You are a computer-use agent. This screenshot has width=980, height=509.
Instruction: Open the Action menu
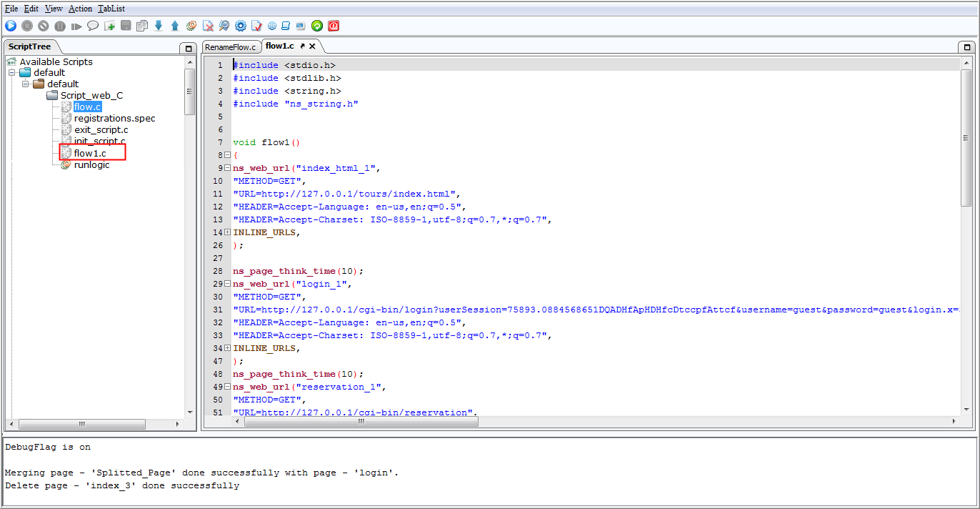81,9
